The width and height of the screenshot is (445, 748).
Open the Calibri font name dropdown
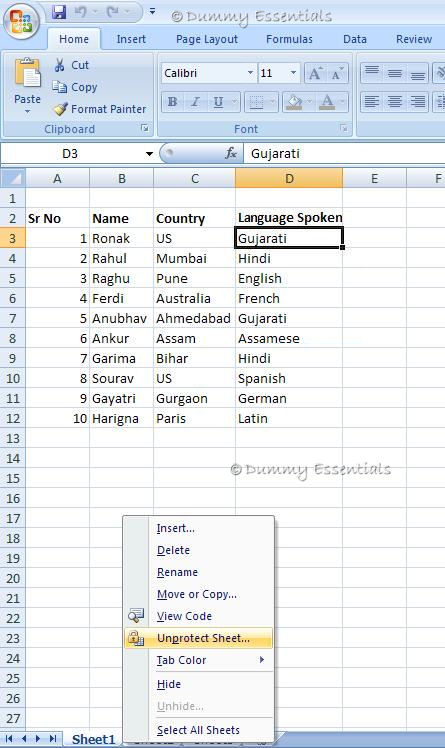click(x=250, y=73)
